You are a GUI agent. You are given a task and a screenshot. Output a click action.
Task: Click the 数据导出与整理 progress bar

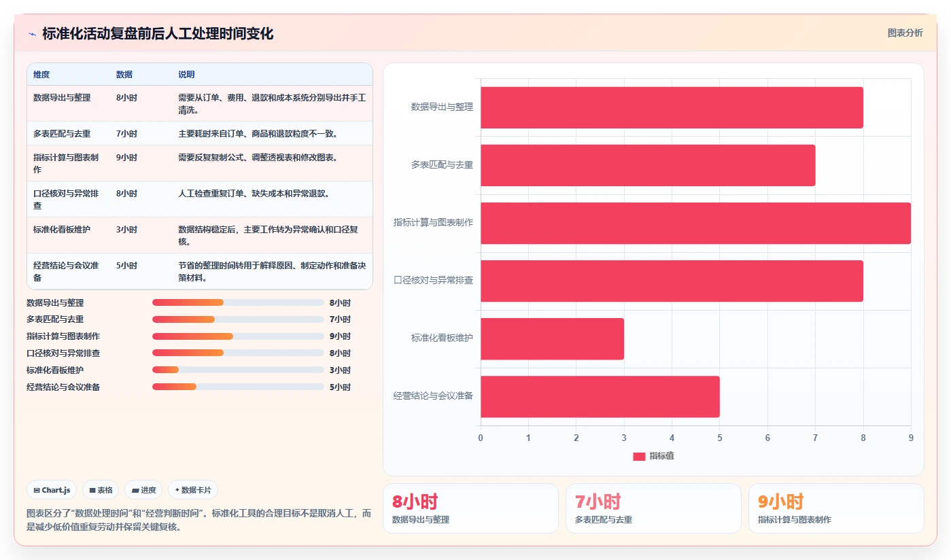click(x=238, y=302)
